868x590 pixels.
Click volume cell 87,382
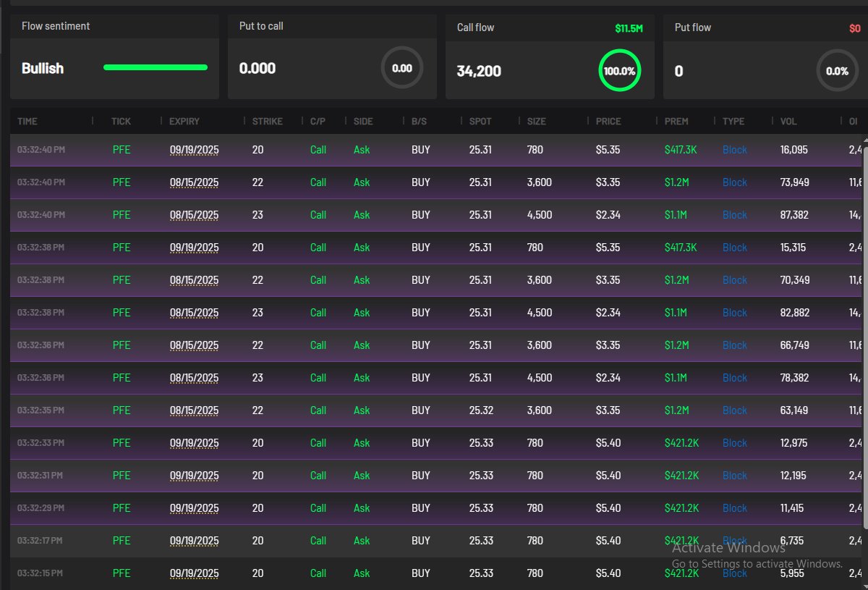[x=795, y=215]
